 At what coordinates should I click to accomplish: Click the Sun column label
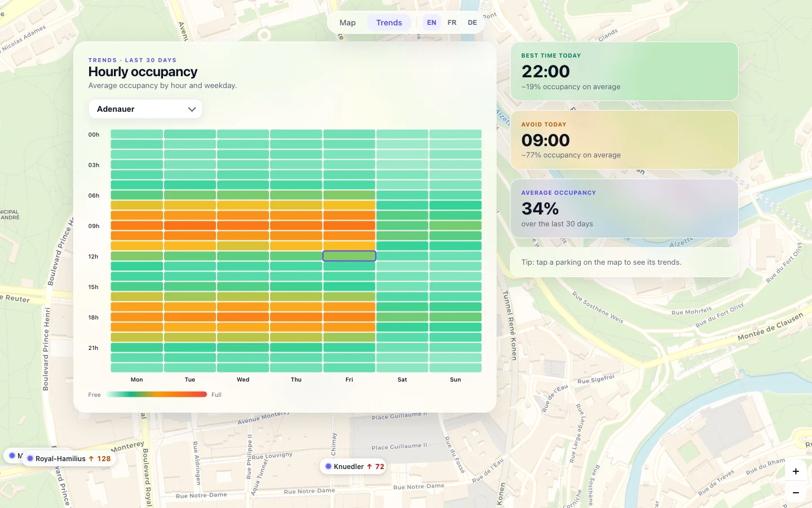[x=456, y=379]
